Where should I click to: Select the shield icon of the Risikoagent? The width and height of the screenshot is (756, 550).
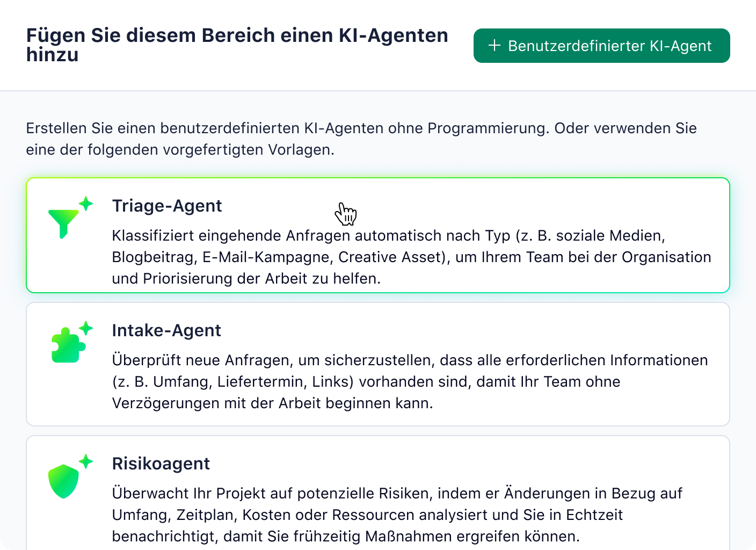tap(63, 481)
